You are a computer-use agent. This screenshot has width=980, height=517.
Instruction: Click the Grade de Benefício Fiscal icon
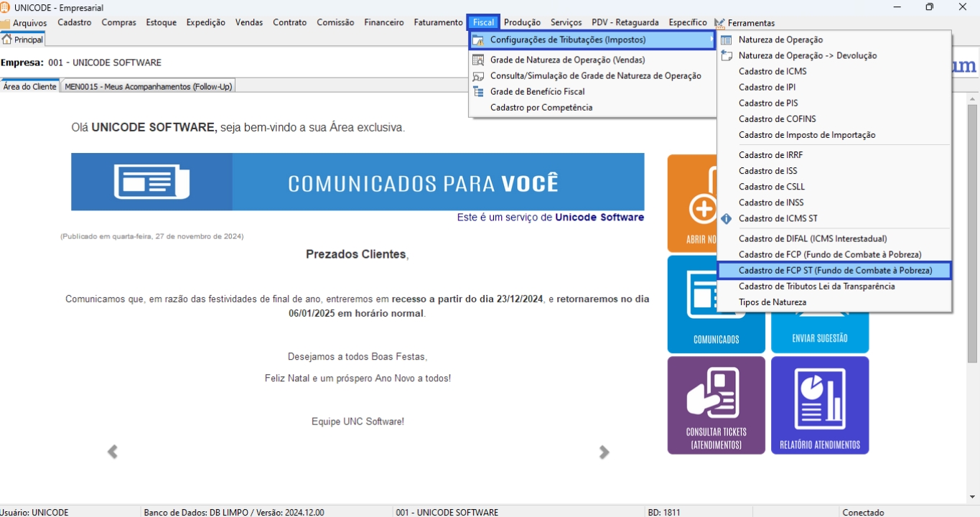478,92
